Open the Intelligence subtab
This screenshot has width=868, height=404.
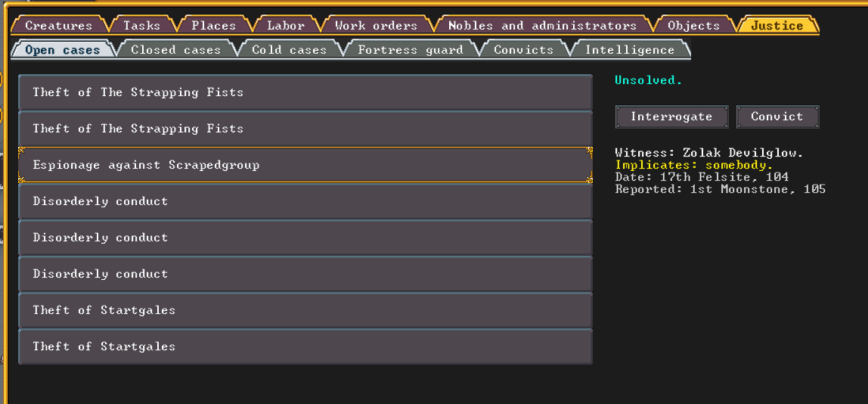tap(630, 50)
